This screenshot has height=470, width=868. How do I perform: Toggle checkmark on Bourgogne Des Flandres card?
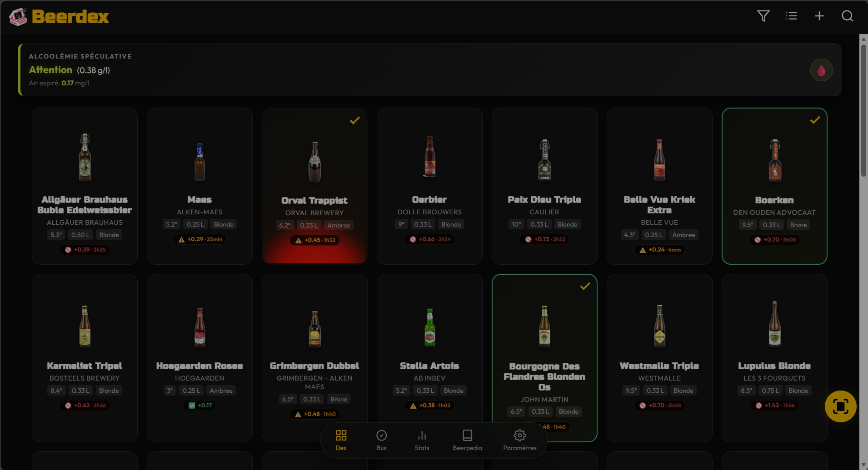(x=585, y=286)
